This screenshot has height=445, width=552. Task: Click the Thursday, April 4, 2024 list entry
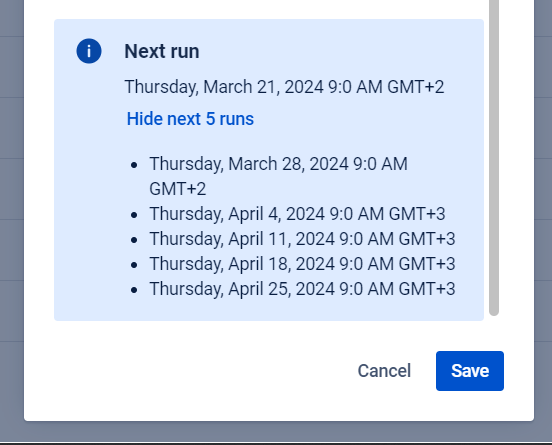coord(297,214)
